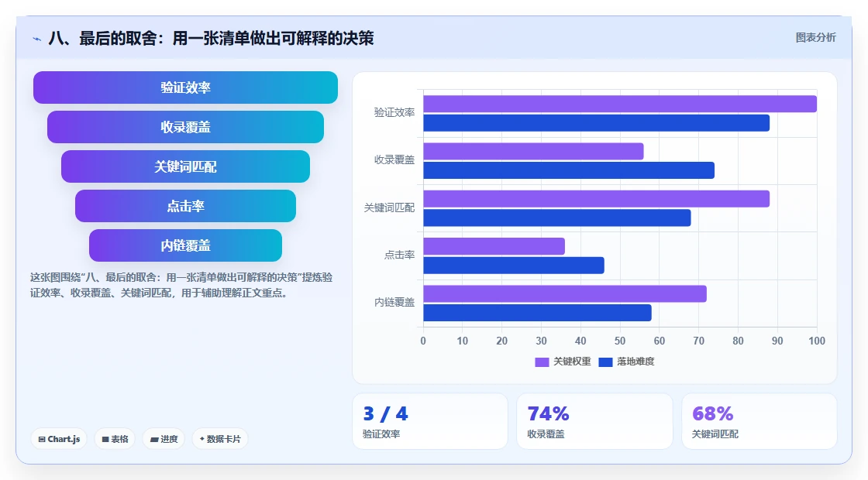
Task: Click the blue 落地难度 bar for 关键词匹配
Action: pyautogui.click(x=557, y=218)
